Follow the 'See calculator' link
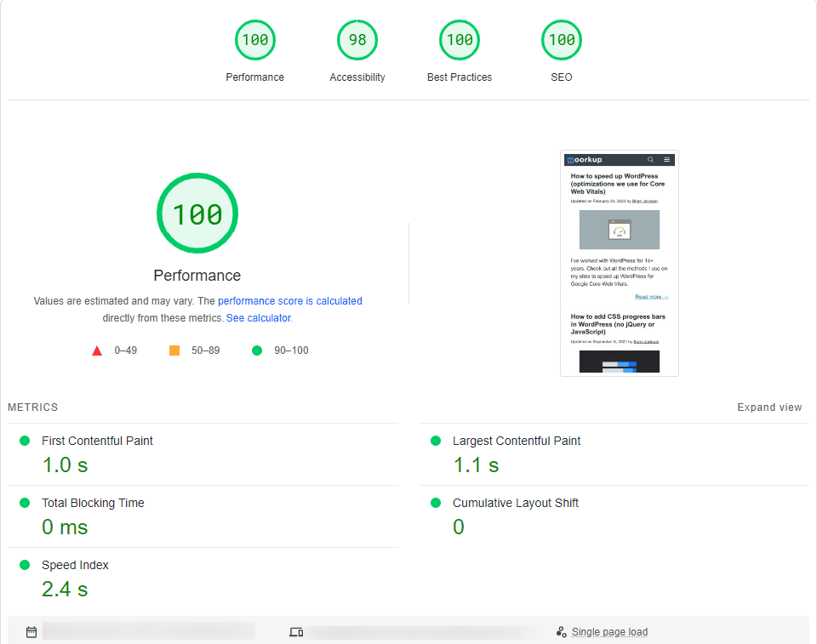Image resolution: width=817 pixels, height=644 pixels. pos(258,318)
